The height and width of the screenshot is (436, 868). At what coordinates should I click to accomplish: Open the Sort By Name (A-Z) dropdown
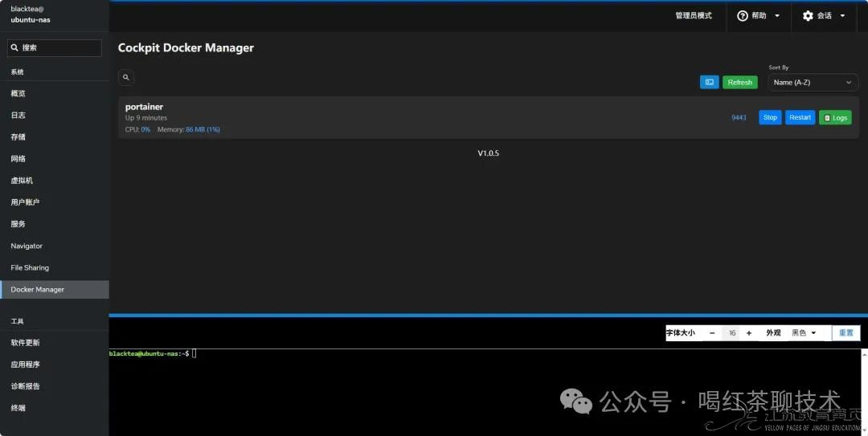[x=812, y=83]
